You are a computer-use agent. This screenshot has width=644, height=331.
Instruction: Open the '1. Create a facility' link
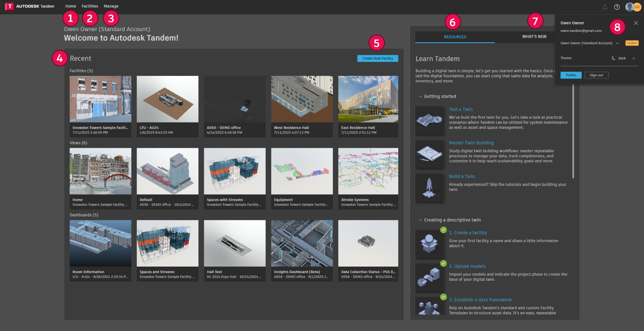468,233
